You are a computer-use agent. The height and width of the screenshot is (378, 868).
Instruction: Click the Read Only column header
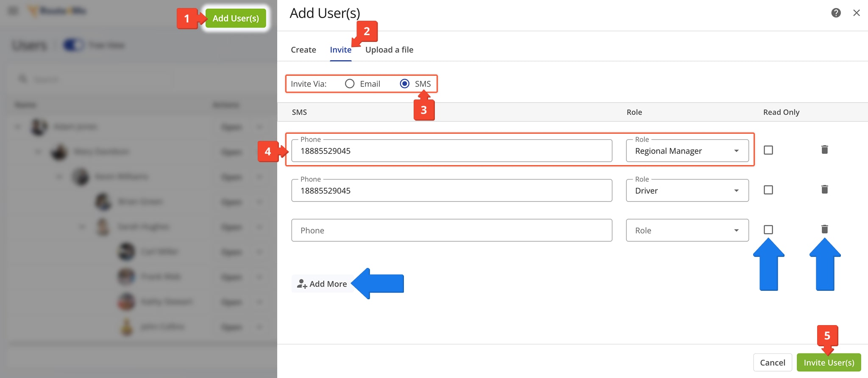[781, 112]
